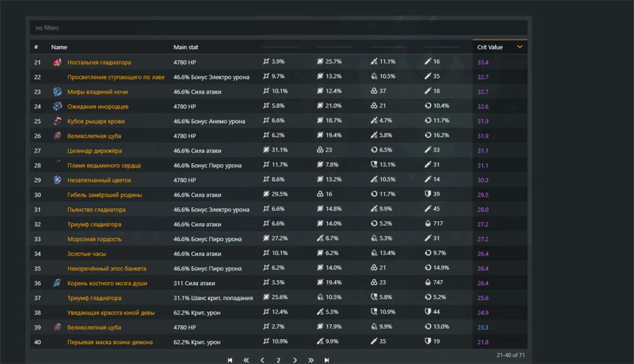Viewport: 634px width, 364px height.
Task: Toggle sort arrow in Crit Value header
Action: [x=520, y=47]
